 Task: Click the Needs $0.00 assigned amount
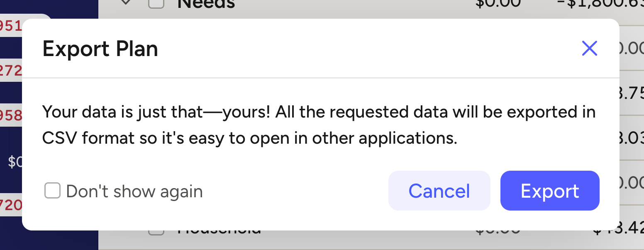(498, 3)
